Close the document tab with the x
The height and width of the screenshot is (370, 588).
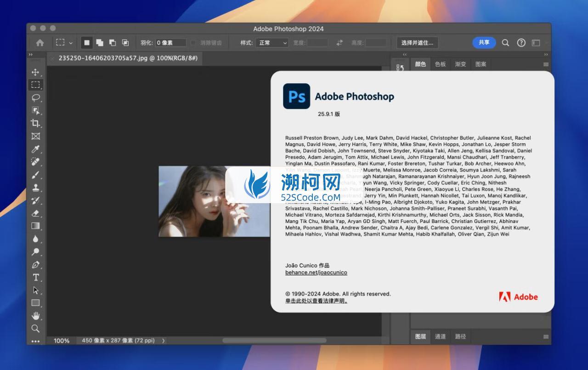[x=52, y=58]
